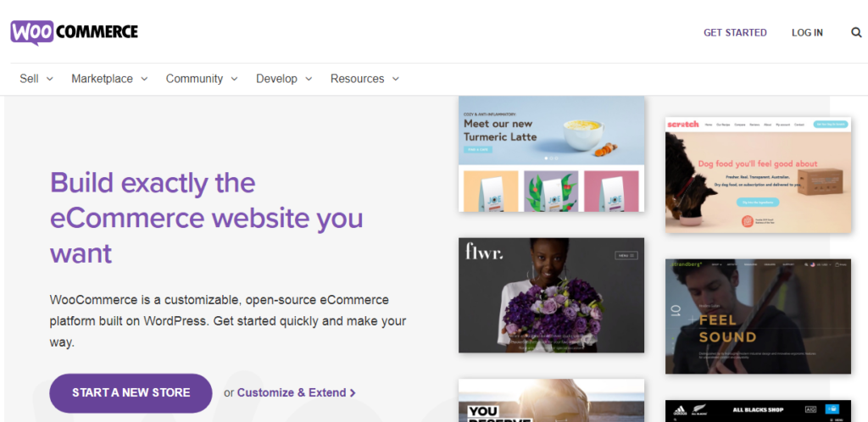Open the search magnifier icon
This screenshot has height=422, width=868.
pos(856,33)
